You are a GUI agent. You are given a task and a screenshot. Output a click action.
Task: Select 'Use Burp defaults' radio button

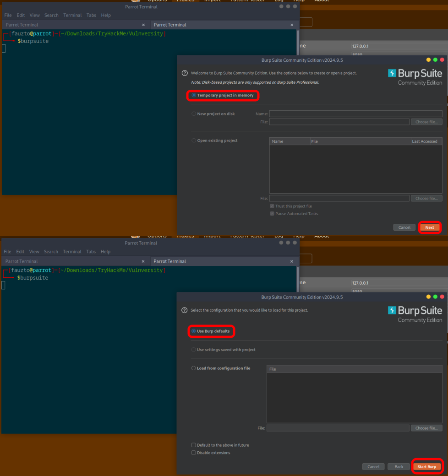click(193, 331)
